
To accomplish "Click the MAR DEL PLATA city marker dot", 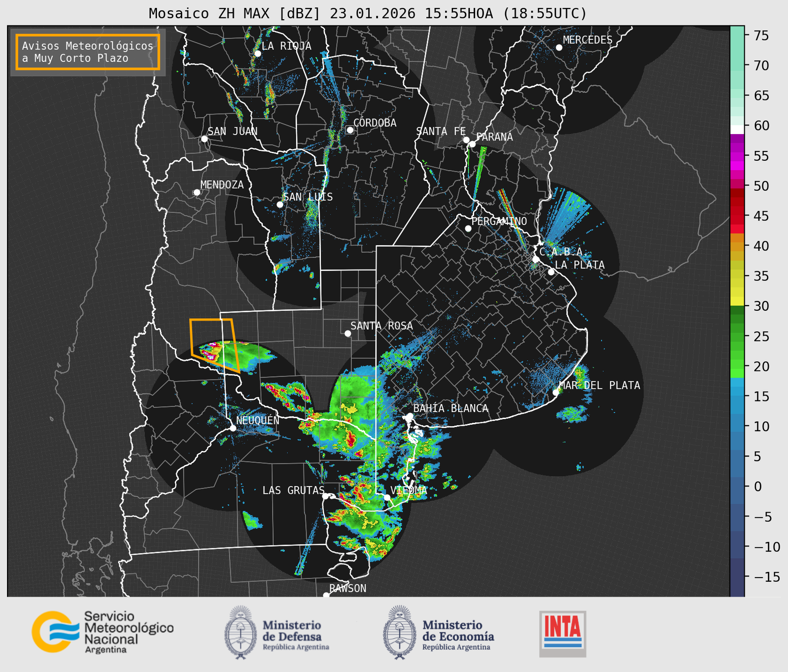I will click(x=556, y=393).
